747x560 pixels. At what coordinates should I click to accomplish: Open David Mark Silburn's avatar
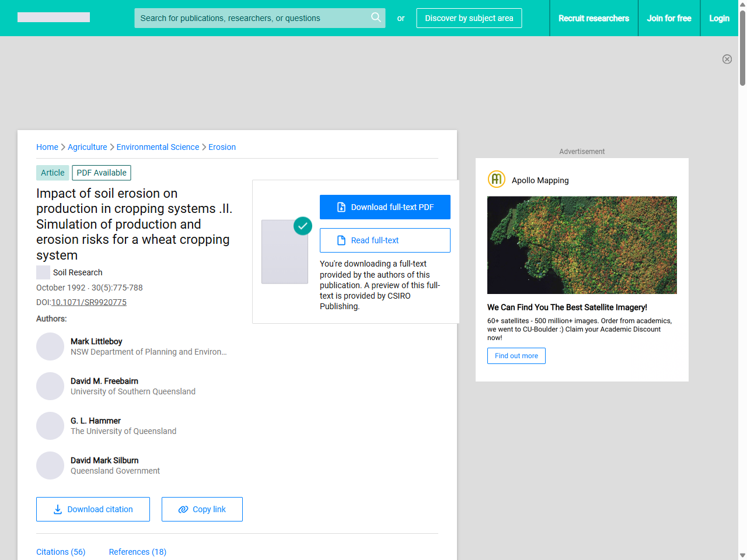[x=50, y=466]
